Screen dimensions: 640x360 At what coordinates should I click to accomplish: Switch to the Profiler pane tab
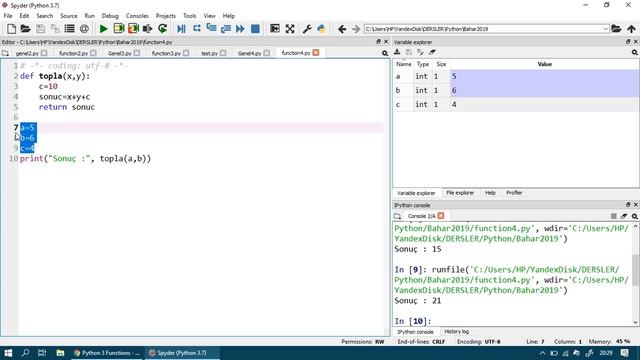click(514, 193)
